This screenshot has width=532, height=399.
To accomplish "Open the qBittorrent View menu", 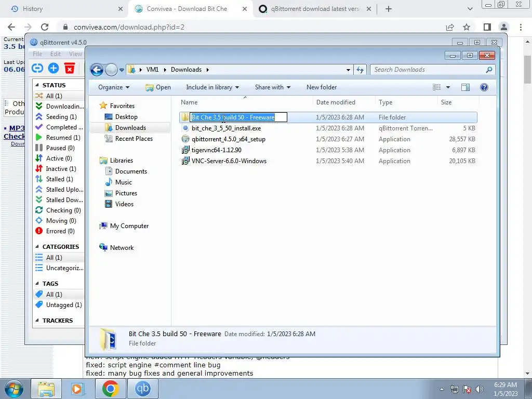I will pos(75,54).
